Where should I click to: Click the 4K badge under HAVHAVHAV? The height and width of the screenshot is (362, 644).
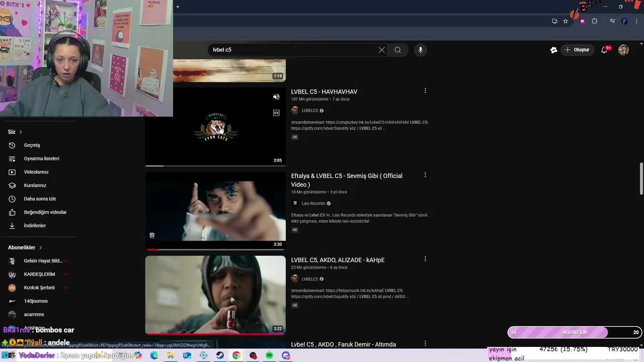pyautogui.click(x=295, y=137)
